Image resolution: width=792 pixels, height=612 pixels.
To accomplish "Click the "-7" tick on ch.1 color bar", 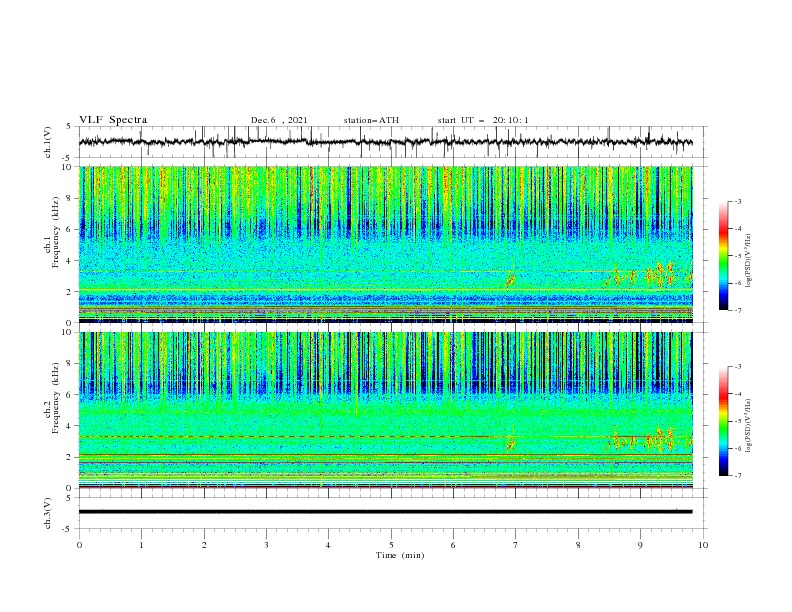I will [x=737, y=310].
